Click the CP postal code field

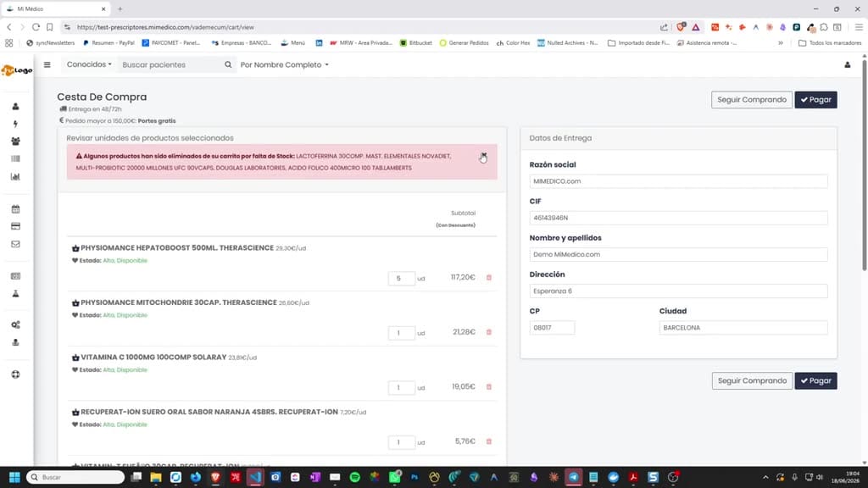tap(552, 328)
